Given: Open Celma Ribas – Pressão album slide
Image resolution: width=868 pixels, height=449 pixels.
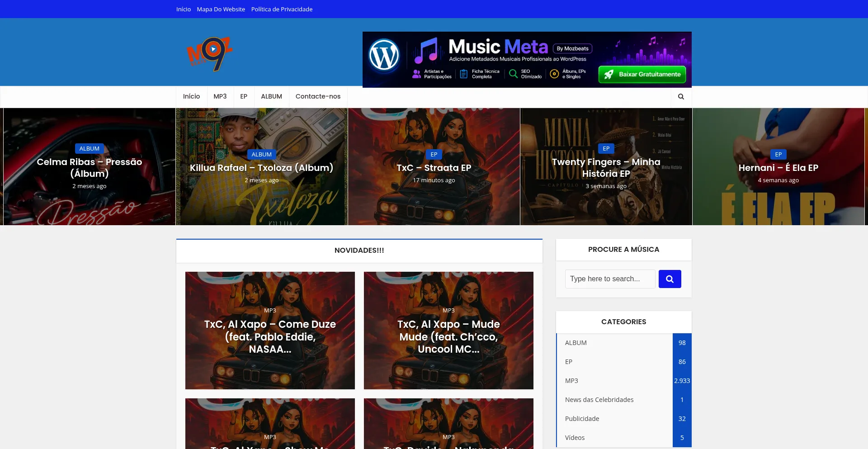Looking at the screenshot, I should point(90,168).
